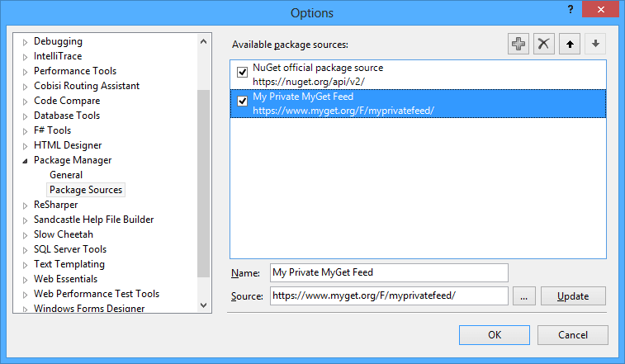Move selected package source down
Image resolution: width=625 pixels, height=364 pixels.
coord(595,45)
